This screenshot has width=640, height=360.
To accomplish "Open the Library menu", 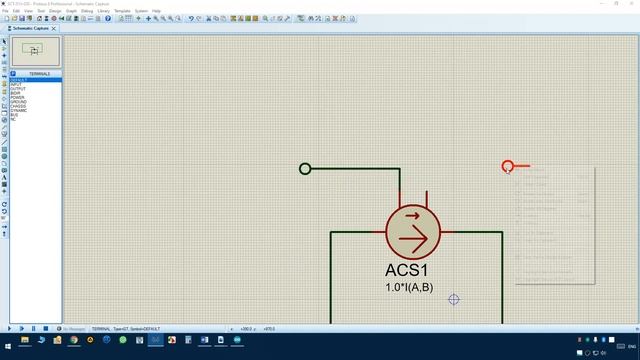I will [x=104, y=11].
